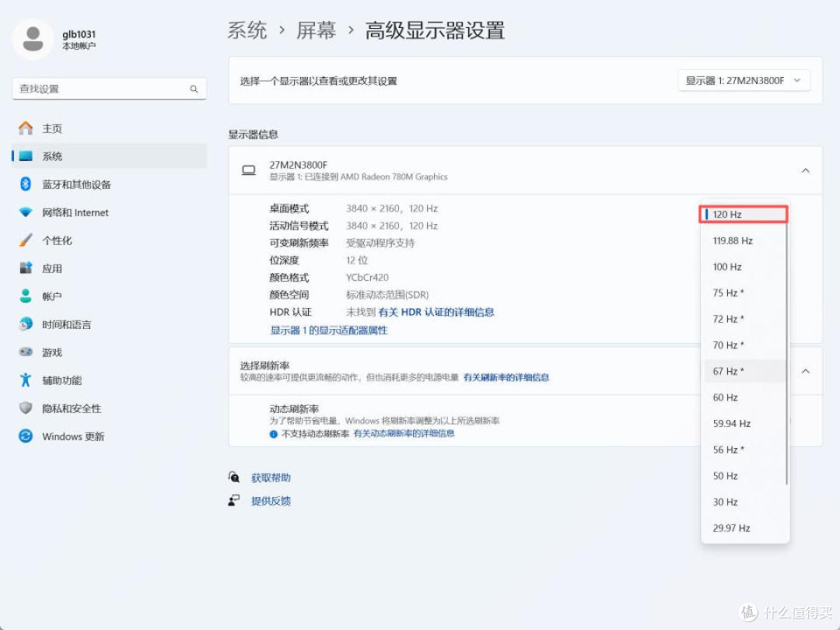
Task: Click the Personalization paintbrush icon
Action: pos(25,240)
